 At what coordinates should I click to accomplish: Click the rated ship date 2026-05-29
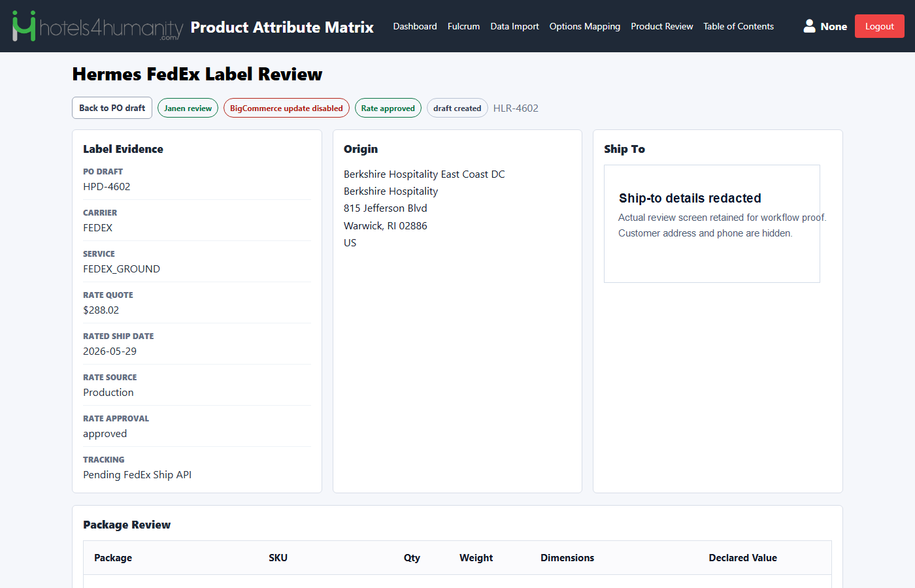110,351
